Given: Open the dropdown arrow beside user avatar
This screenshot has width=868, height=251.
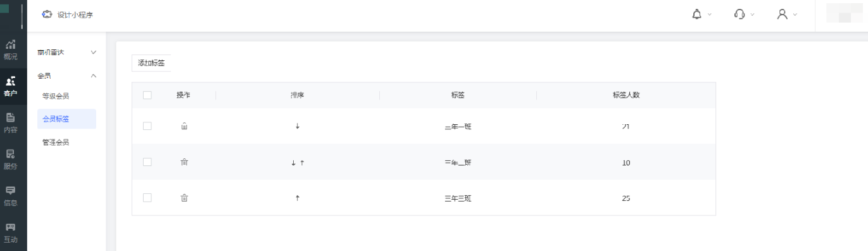Looking at the screenshot, I should (795, 14).
